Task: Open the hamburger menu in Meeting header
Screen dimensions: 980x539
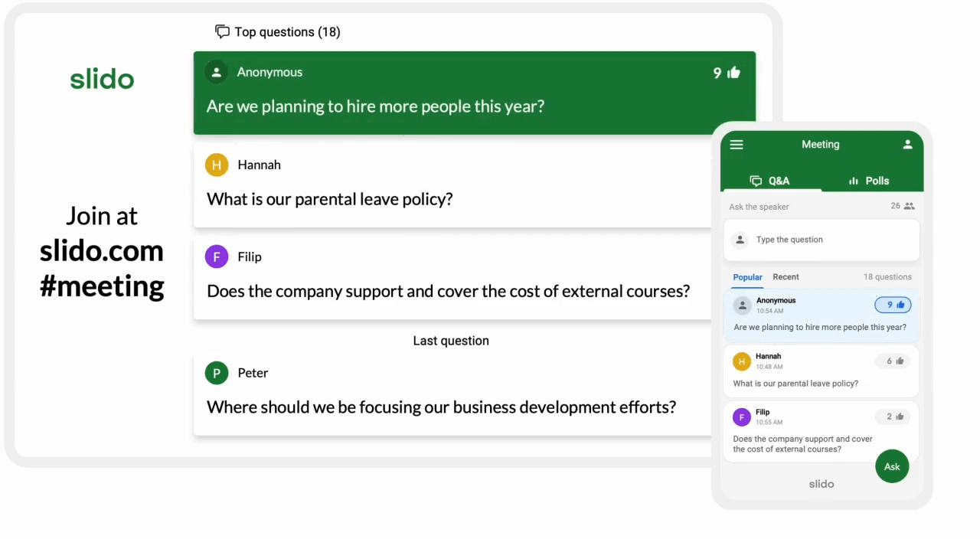Action: [736, 144]
